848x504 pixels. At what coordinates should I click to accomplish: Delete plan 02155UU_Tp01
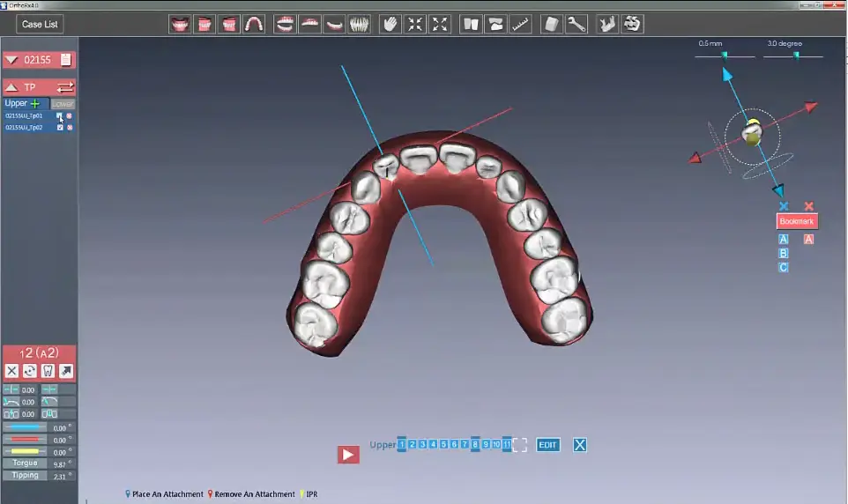tap(70, 115)
